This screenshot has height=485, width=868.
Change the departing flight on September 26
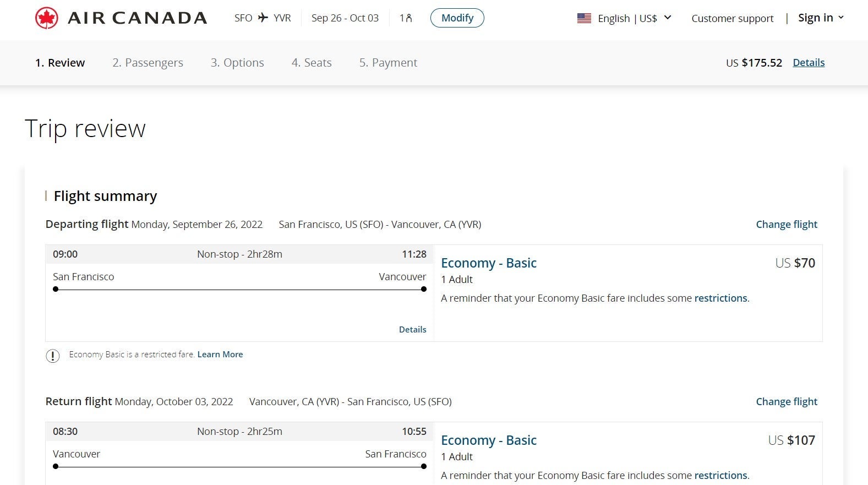coord(786,225)
